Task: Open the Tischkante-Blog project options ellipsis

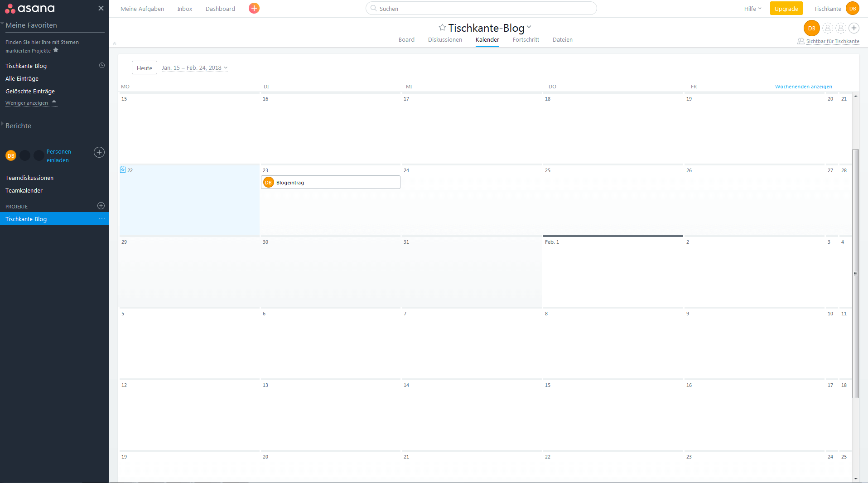Action: coord(102,218)
